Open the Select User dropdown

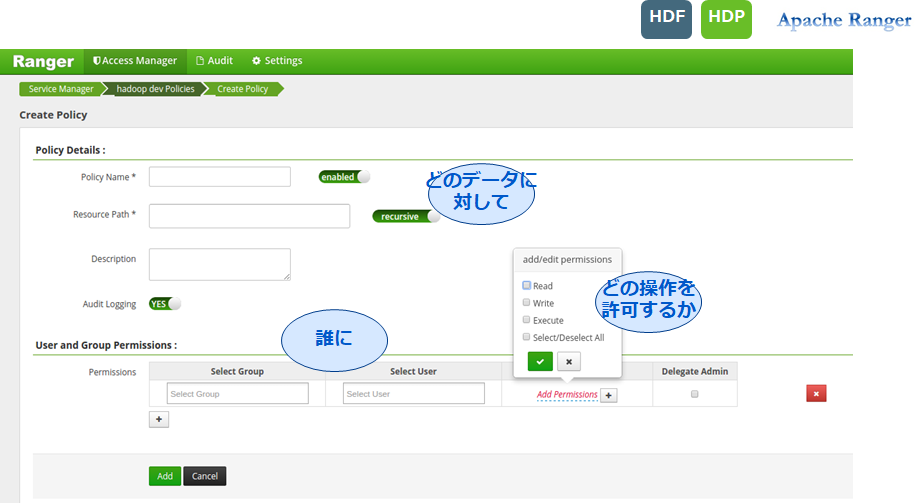(414, 394)
